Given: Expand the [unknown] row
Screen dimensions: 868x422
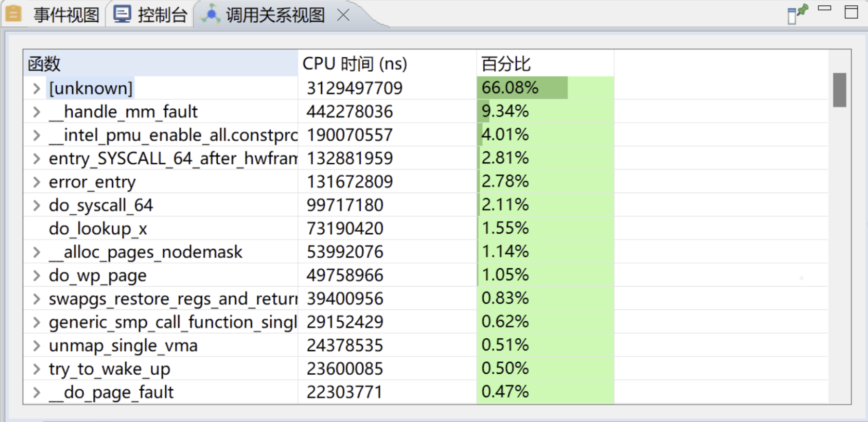Looking at the screenshot, I should point(36,88).
